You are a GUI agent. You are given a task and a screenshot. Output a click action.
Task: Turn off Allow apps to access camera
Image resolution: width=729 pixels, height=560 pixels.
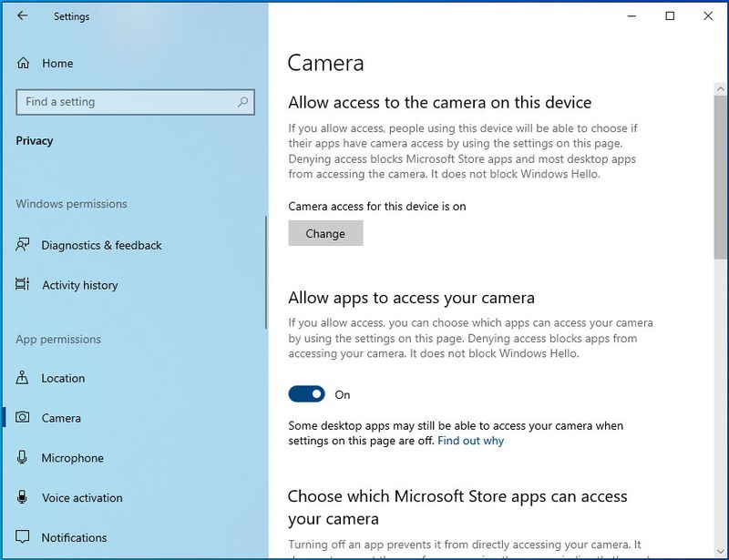306,394
